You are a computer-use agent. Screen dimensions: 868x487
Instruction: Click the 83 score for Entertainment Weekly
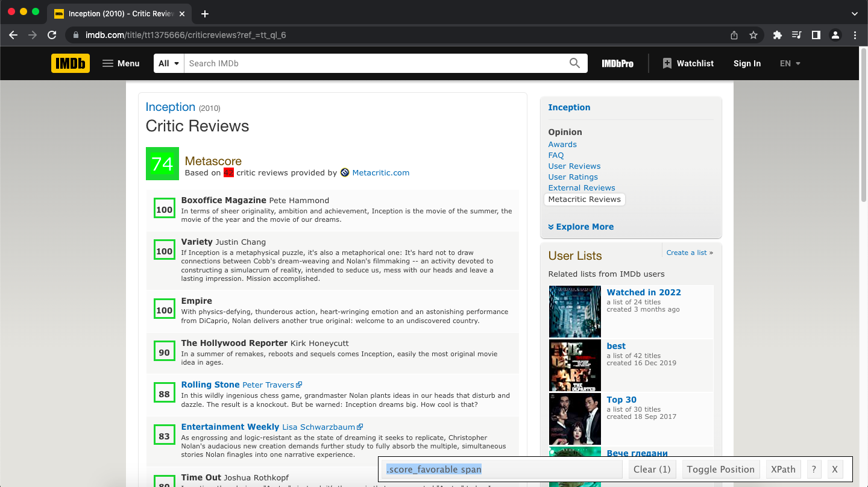pyautogui.click(x=165, y=435)
